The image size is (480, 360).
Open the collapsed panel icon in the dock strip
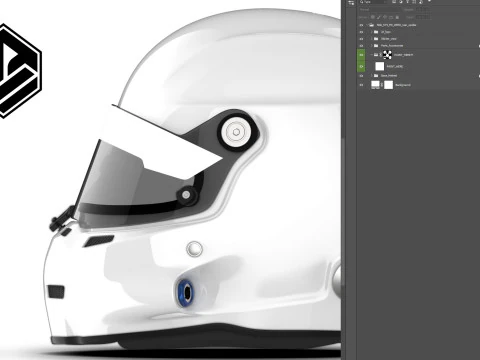[351, 3]
